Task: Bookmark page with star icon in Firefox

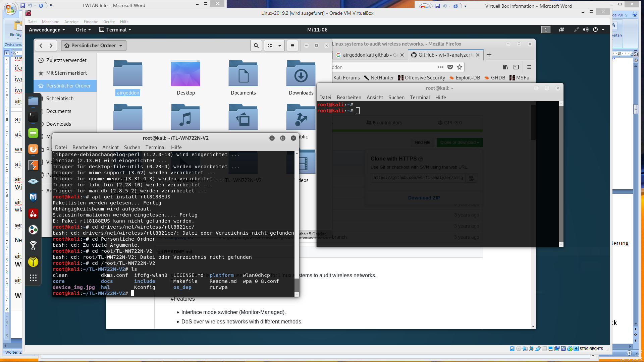Action: coord(460,67)
